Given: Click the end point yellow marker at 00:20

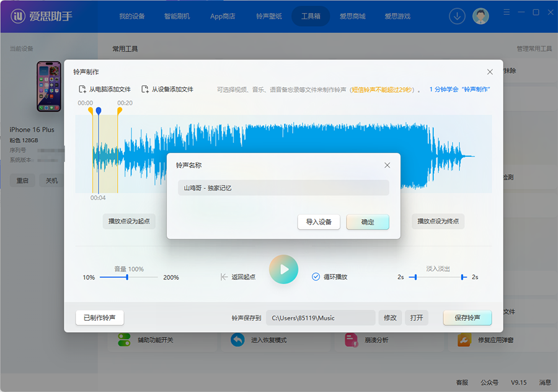Looking at the screenshot, I should [120, 111].
